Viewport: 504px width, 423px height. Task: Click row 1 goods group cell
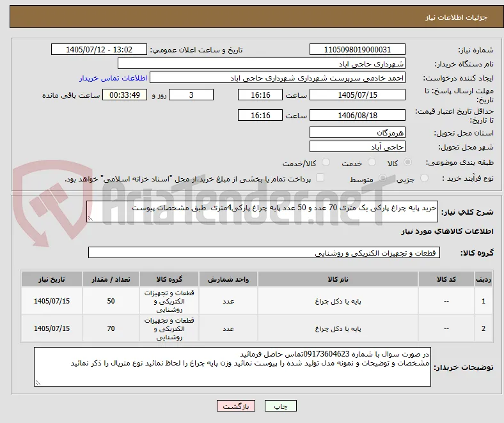click(x=169, y=301)
